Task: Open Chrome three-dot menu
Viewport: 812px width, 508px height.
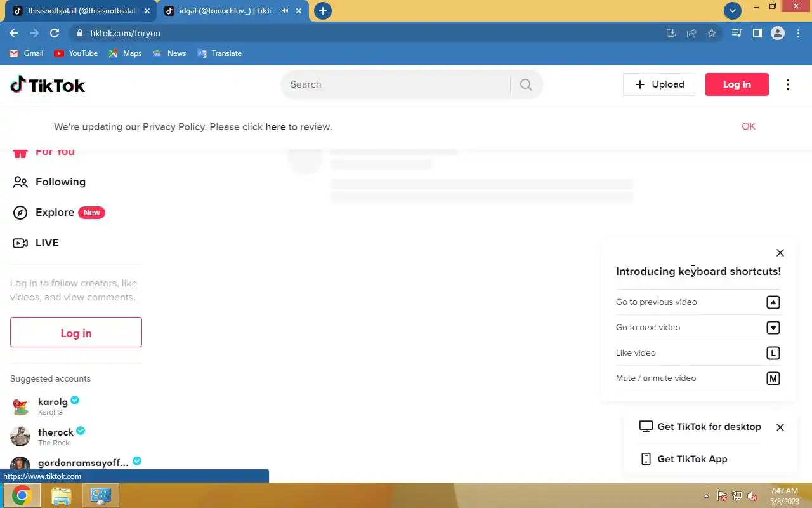Action: pyautogui.click(x=798, y=33)
